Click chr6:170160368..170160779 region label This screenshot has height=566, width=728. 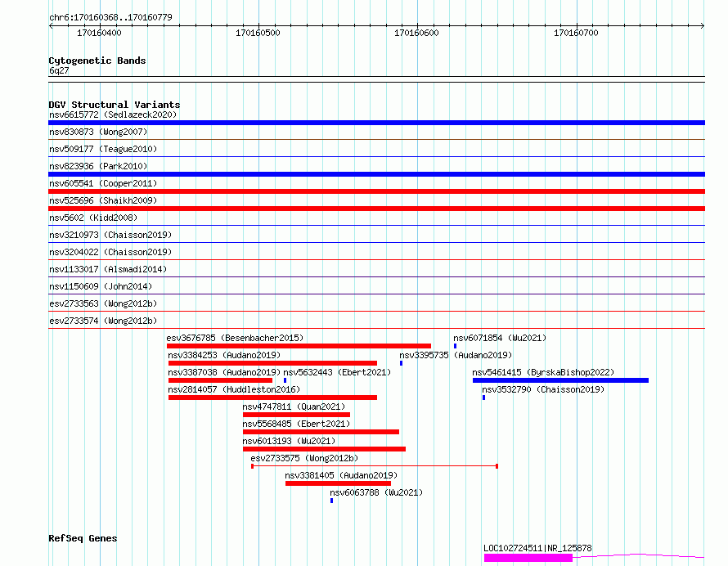point(110,17)
